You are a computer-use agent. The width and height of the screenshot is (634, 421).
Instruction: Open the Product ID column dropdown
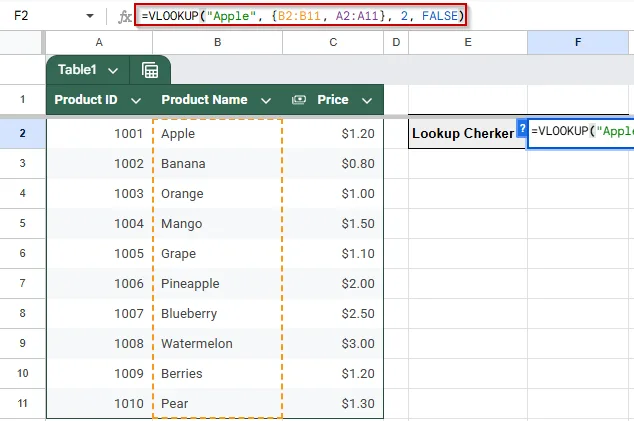(136, 100)
